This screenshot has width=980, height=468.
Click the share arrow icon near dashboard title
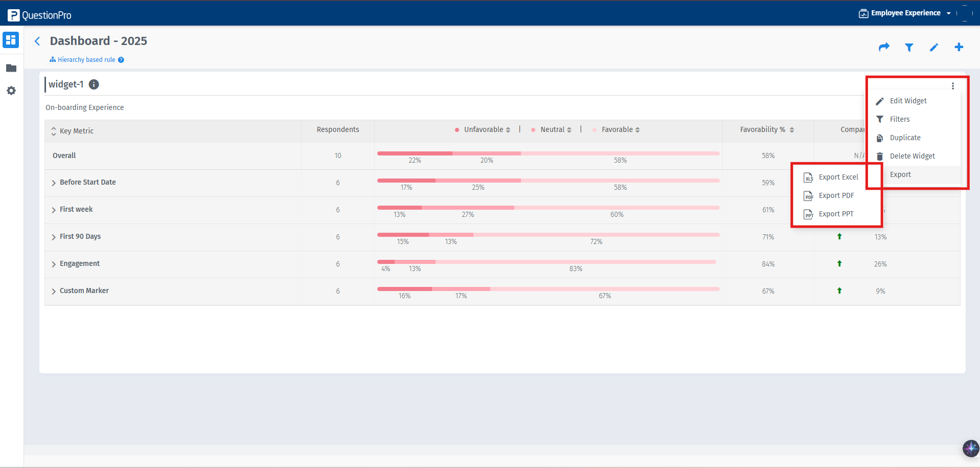pos(884,47)
